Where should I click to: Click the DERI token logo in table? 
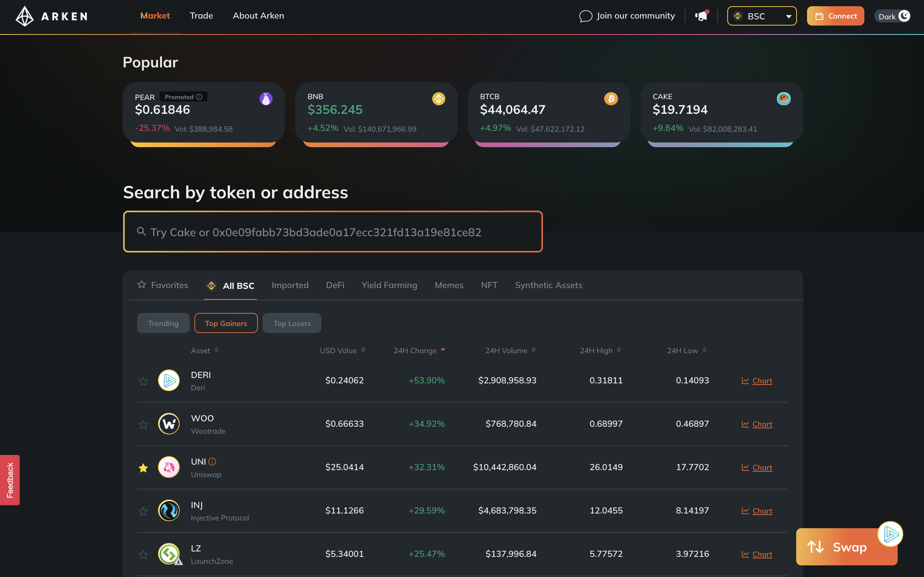click(x=169, y=381)
